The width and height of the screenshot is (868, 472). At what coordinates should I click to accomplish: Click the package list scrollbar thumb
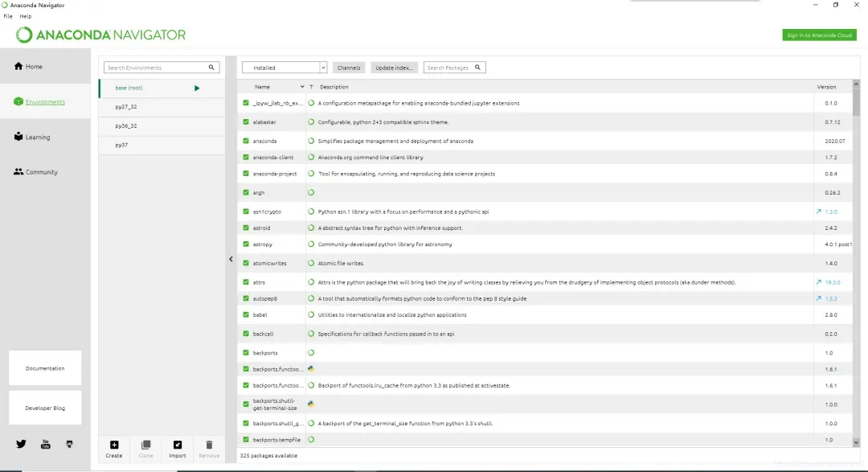857,102
